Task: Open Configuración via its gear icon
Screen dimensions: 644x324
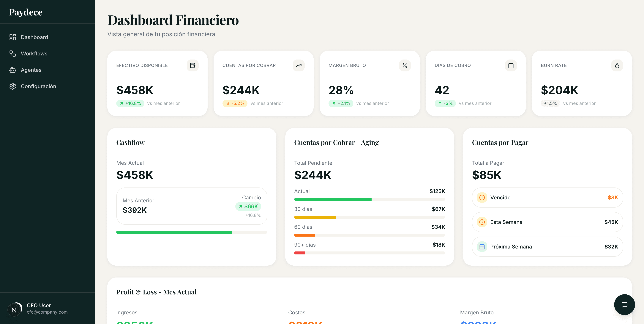Action: point(12,86)
